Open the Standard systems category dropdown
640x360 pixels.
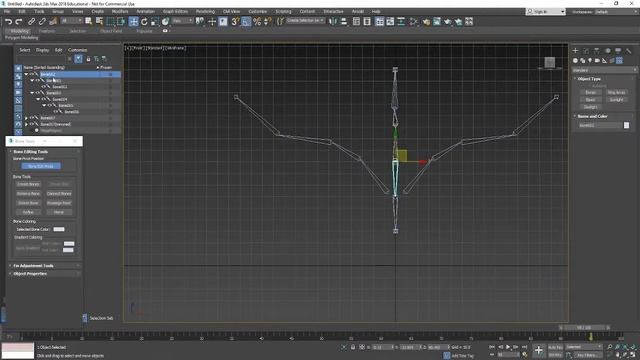(x=604, y=70)
